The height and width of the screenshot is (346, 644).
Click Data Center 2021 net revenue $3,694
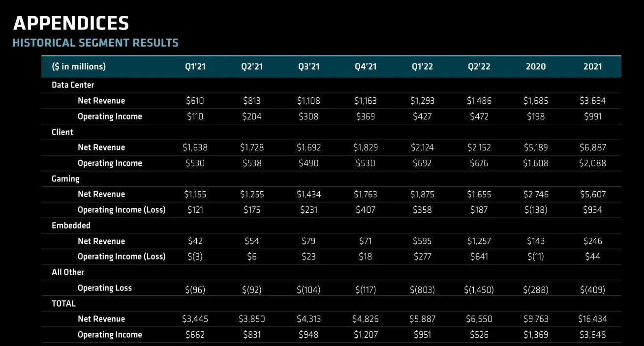pyautogui.click(x=592, y=101)
